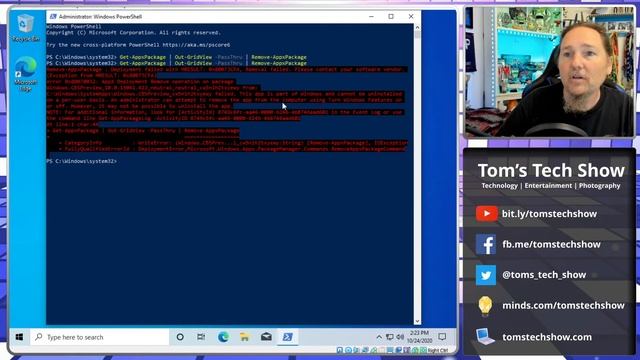
Task: Click the bit.ly/tomstechshow link text
Action: pyautogui.click(x=549, y=214)
